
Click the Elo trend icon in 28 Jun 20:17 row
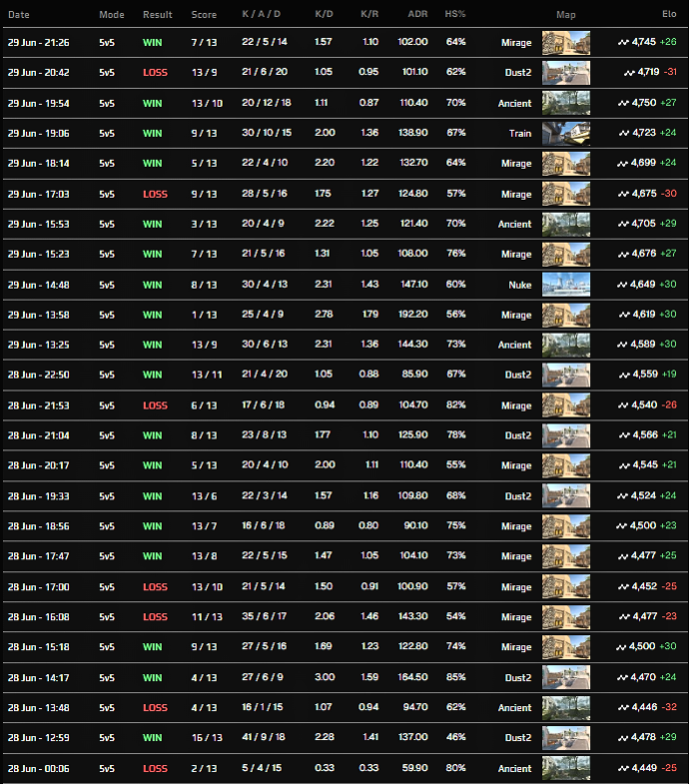coord(624,466)
